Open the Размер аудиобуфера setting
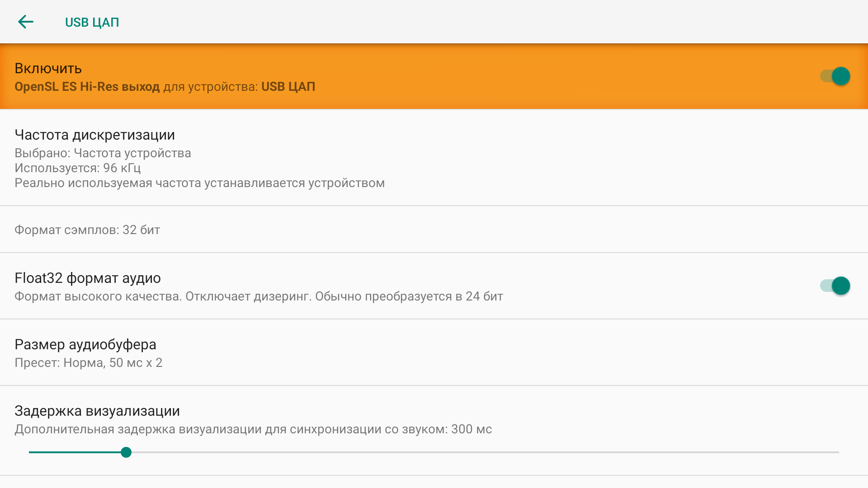This screenshot has width=868, height=488. coord(85,344)
